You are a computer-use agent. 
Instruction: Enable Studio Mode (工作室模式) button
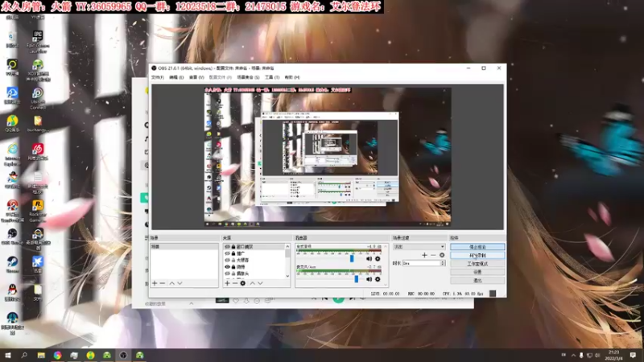click(x=477, y=264)
